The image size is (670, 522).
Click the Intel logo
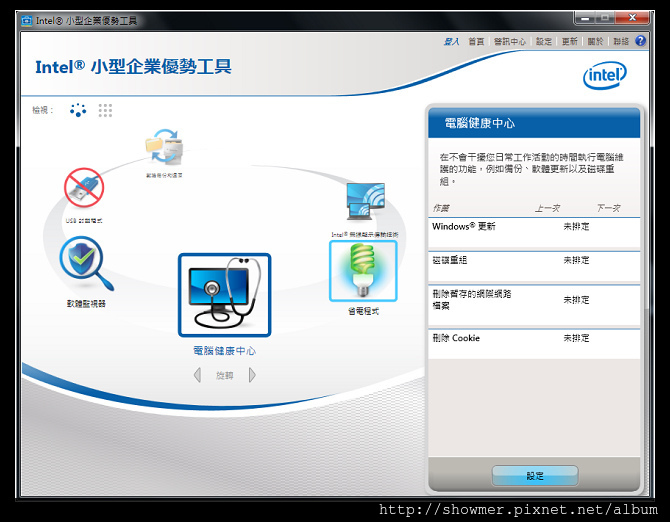point(605,76)
